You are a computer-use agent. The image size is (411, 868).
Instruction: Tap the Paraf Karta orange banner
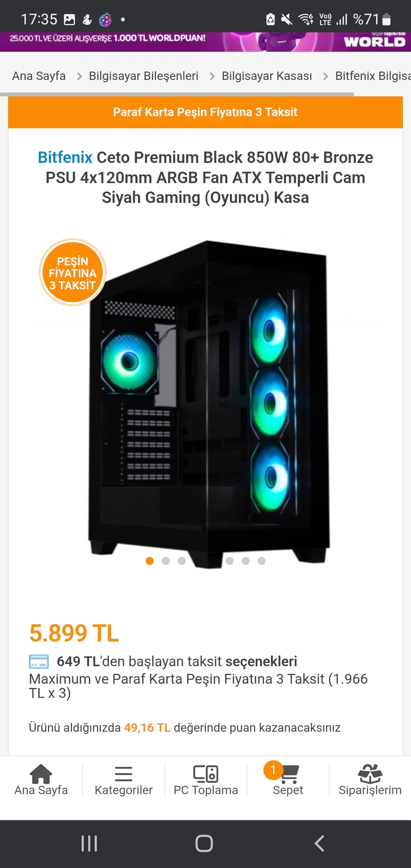pyautogui.click(x=205, y=112)
